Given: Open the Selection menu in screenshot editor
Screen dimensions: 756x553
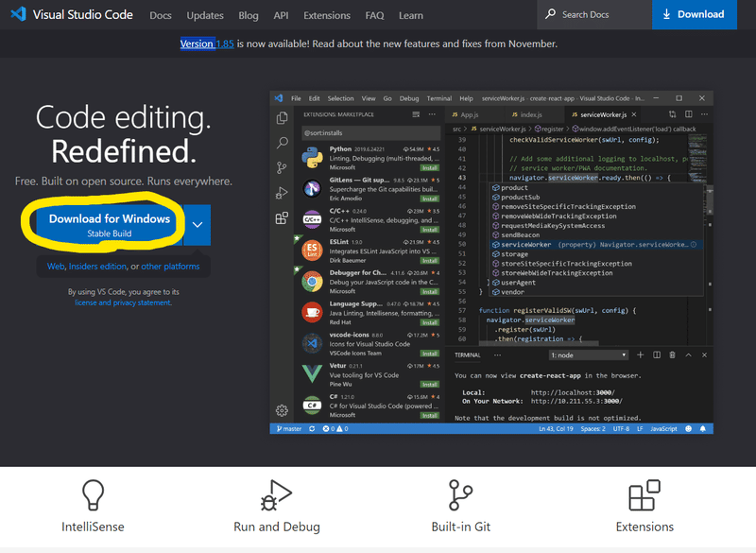Looking at the screenshot, I should coord(340,98).
